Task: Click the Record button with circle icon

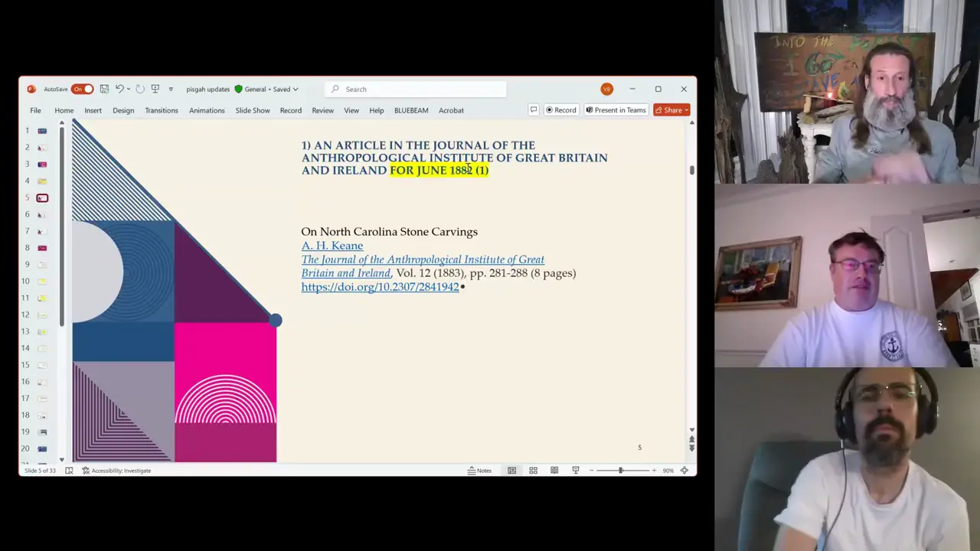Action: (x=560, y=110)
